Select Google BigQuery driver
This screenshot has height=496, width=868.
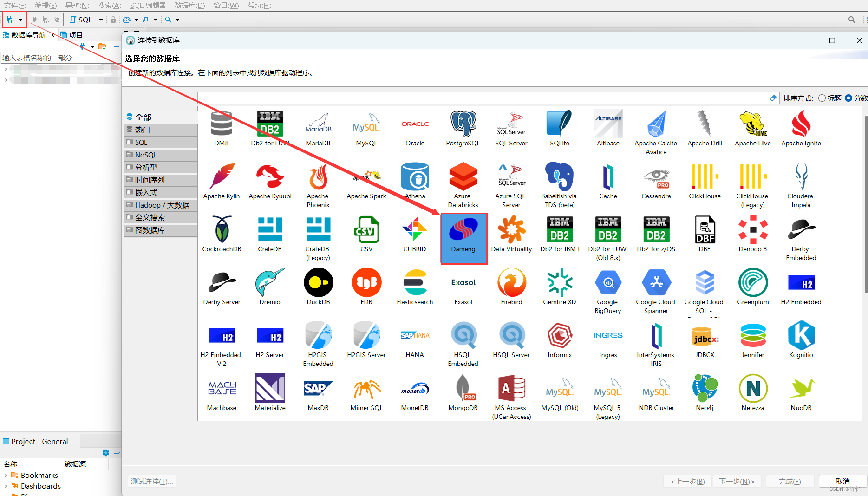[x=608, y=292]
